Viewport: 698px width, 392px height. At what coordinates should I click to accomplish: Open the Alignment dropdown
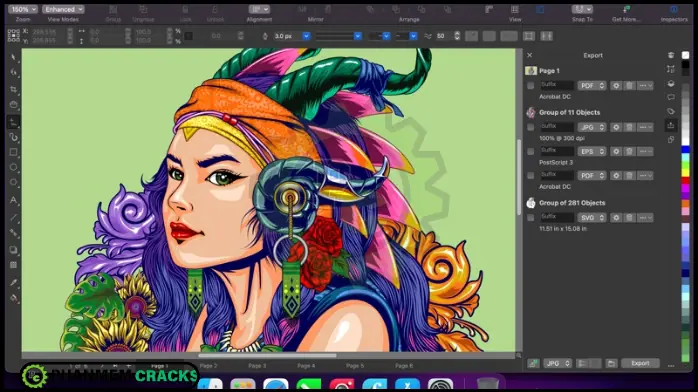click(259, 9)
